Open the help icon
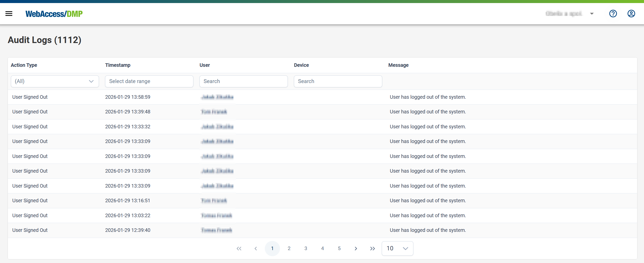The width and height of the screenshot is (644, 263). pos(613,13)
